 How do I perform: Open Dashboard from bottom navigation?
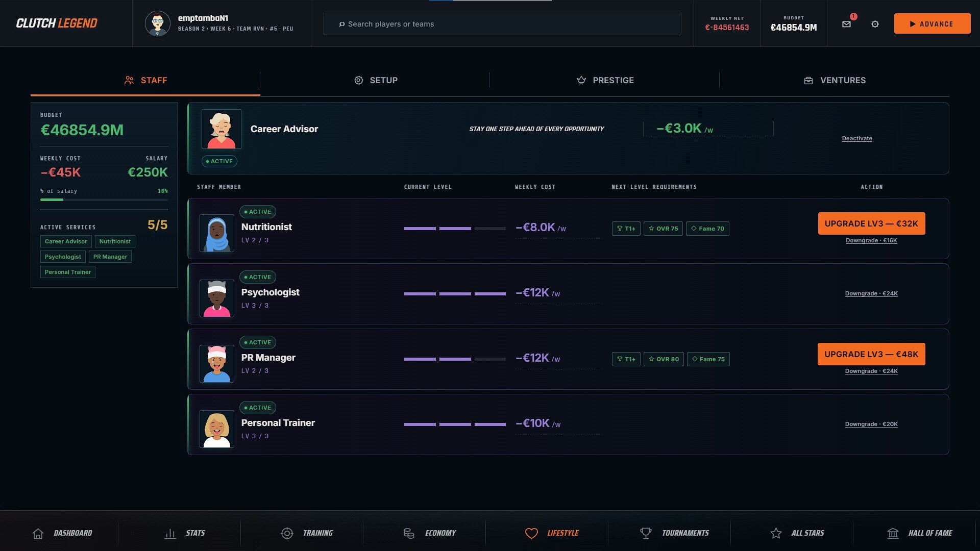[62, 533]
